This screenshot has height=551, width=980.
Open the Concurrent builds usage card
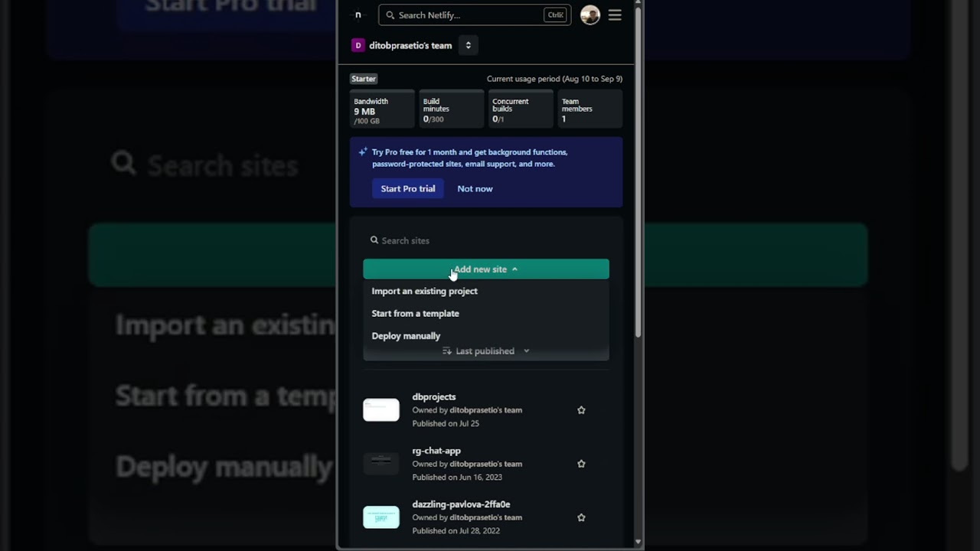[x=521, y=110]
